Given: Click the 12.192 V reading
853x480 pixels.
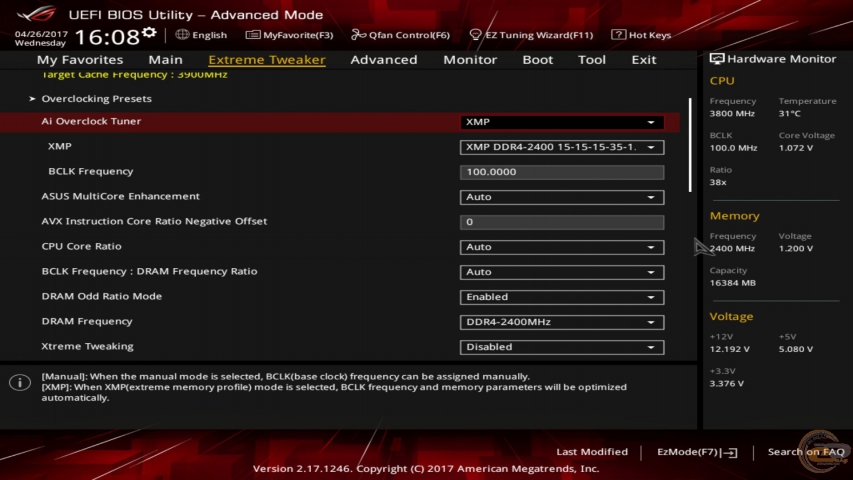Looking at the screenshot, I should 730,349.
